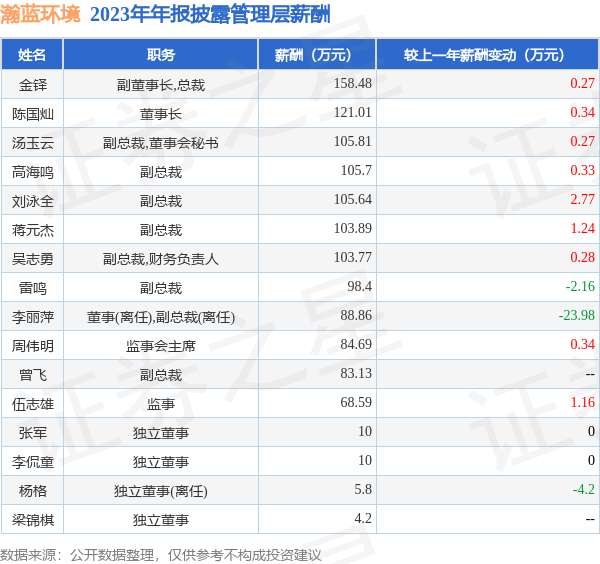Select the name 杨格
The image size is (600, 564).
[x=33, y=491]
